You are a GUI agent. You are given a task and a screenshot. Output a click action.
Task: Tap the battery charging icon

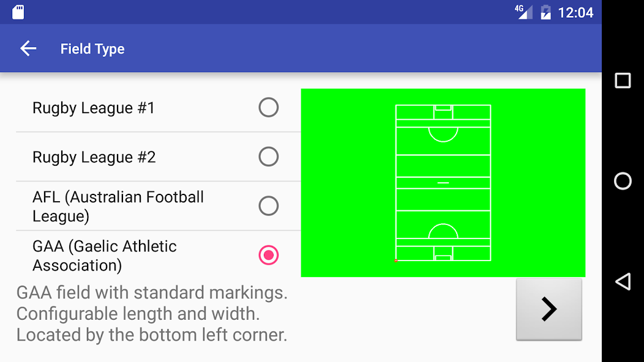pyautogui.click(x=545, y=12)
